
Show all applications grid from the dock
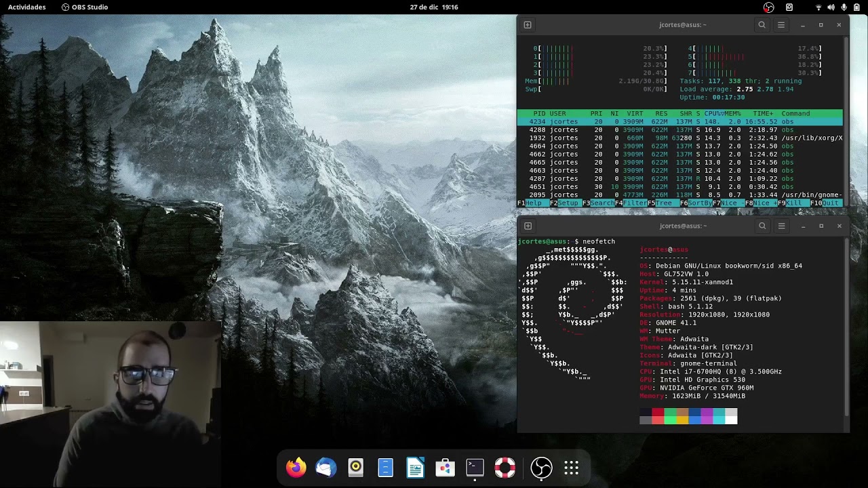click(571, 468)
